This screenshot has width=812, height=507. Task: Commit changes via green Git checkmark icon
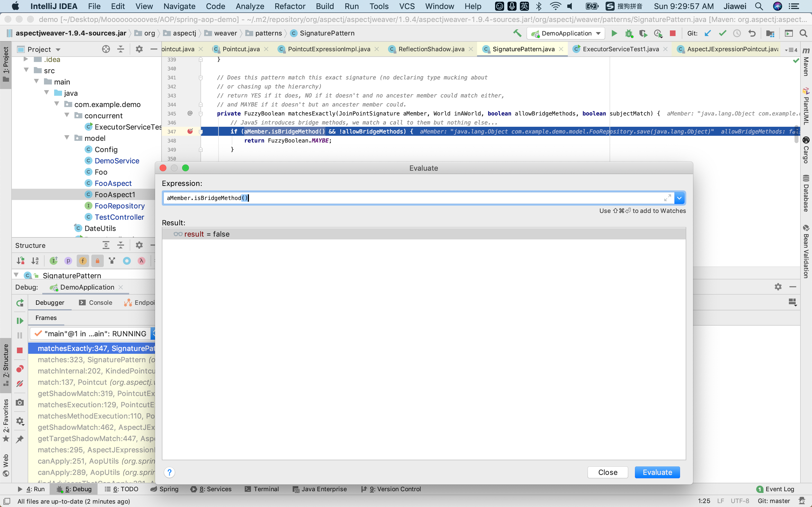coord(722,33)
